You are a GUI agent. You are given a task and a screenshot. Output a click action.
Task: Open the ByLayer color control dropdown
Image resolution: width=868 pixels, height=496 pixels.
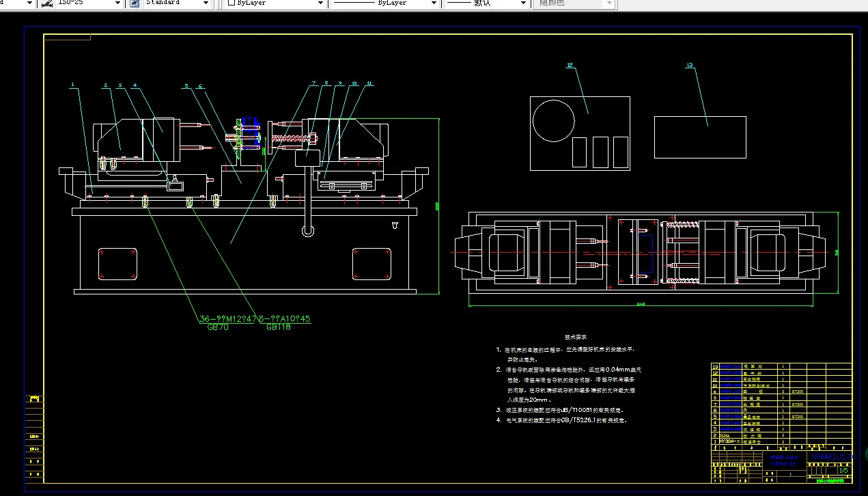click(319, 3)
